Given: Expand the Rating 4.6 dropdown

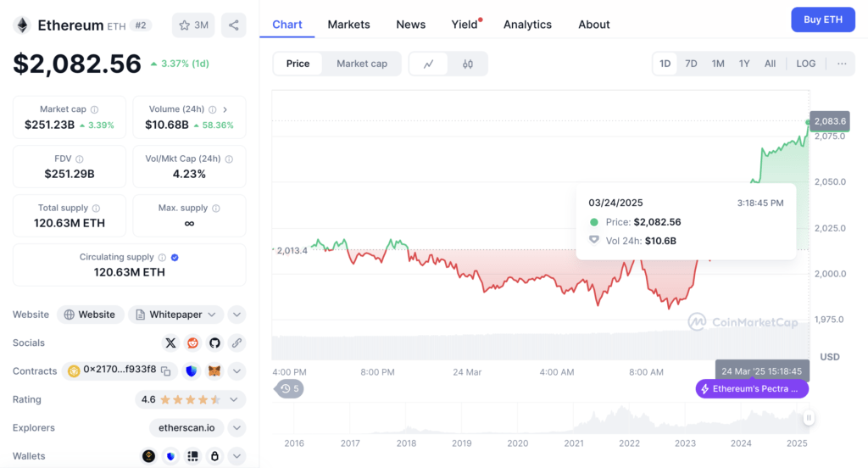Looking at the screenshot, I should tap(191, 399).
